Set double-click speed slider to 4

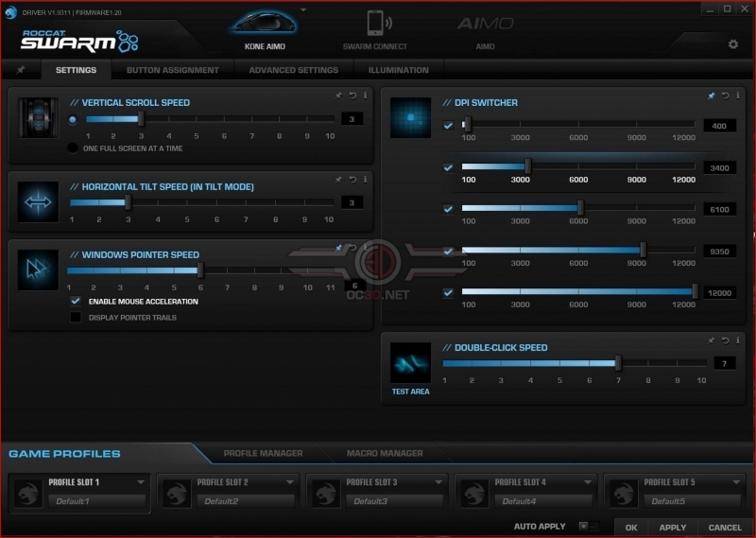(530, 363)
